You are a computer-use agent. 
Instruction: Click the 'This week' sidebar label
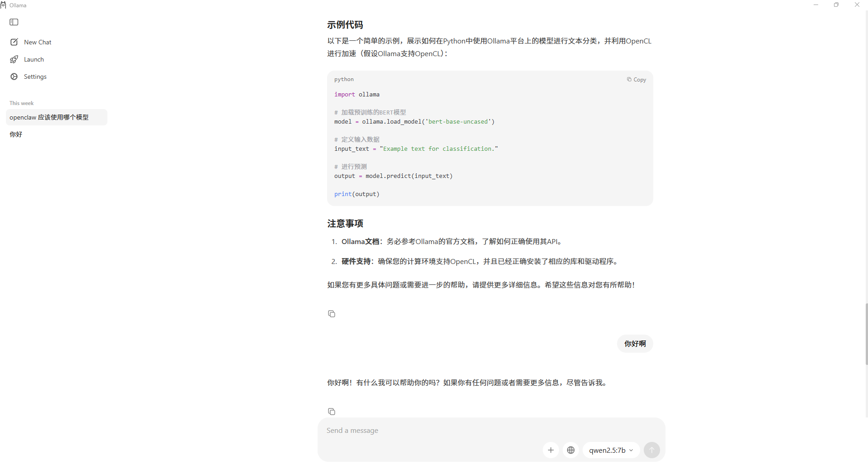click(22, 103)
